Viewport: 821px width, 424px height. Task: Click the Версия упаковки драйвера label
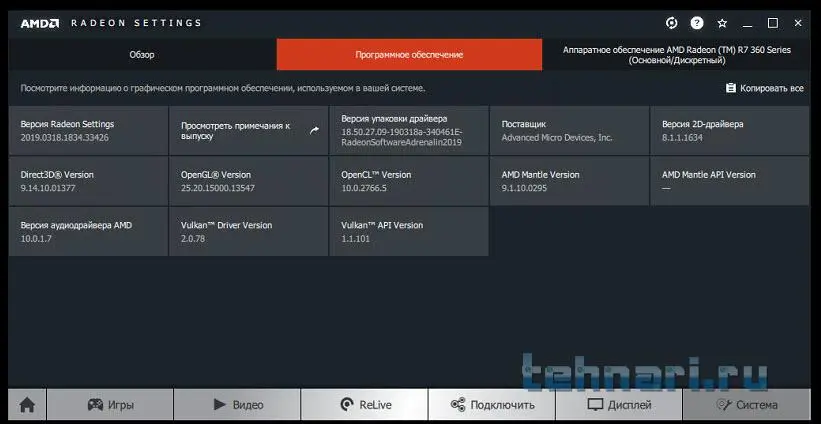[394, 119]
